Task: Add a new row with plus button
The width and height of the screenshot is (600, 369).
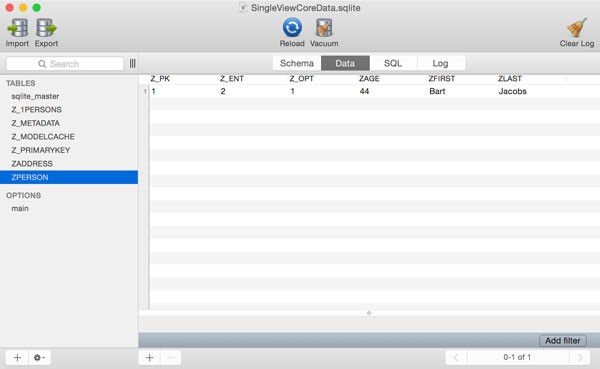Action: [x=150, y=358]
